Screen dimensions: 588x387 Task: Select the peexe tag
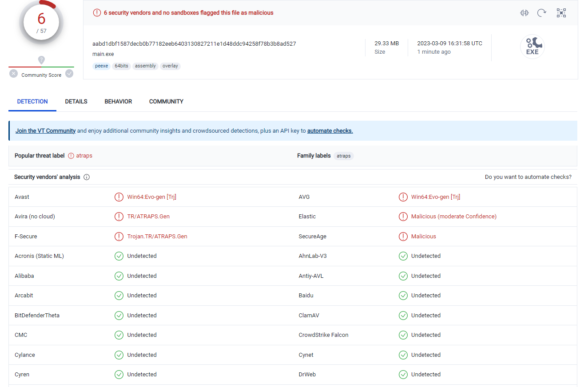(102, 66)
